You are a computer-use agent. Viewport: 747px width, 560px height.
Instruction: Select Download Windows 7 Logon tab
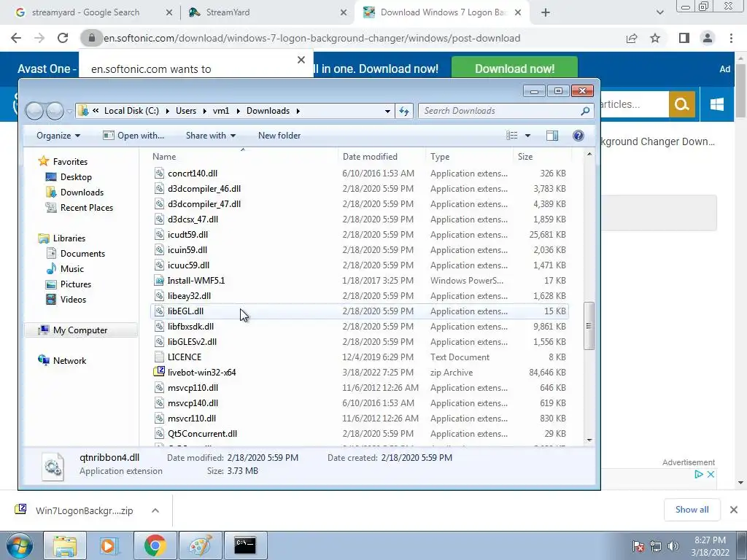442,12
